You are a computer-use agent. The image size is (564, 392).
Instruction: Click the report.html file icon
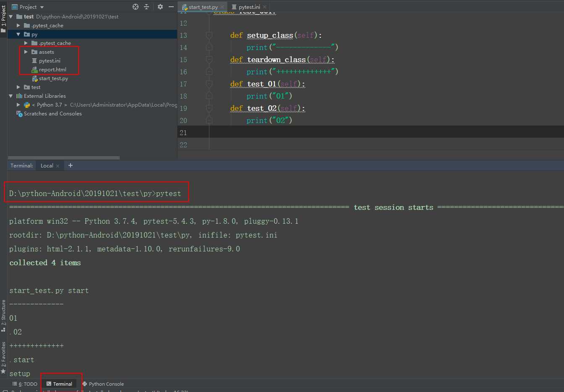tap(34, 70)
